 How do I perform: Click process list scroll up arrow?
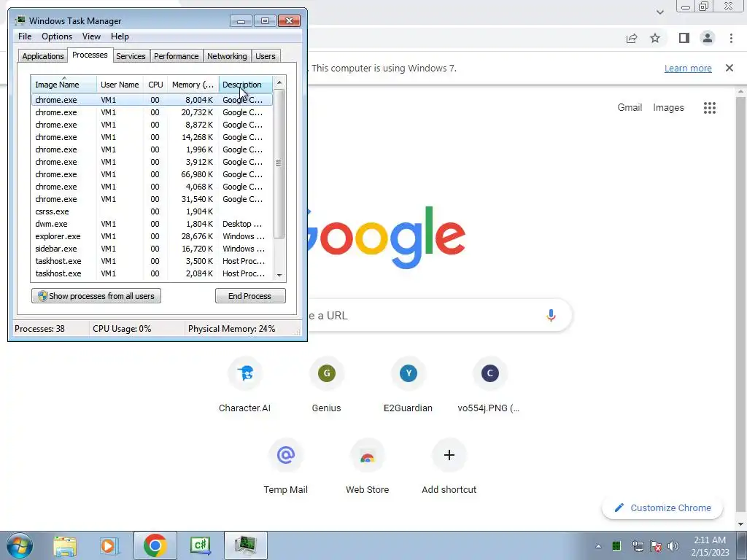coord(279,82)
